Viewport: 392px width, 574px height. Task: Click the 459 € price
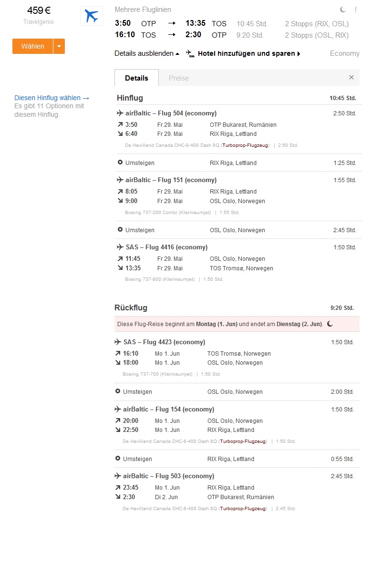pyautogui.click(x=39, y=11)
